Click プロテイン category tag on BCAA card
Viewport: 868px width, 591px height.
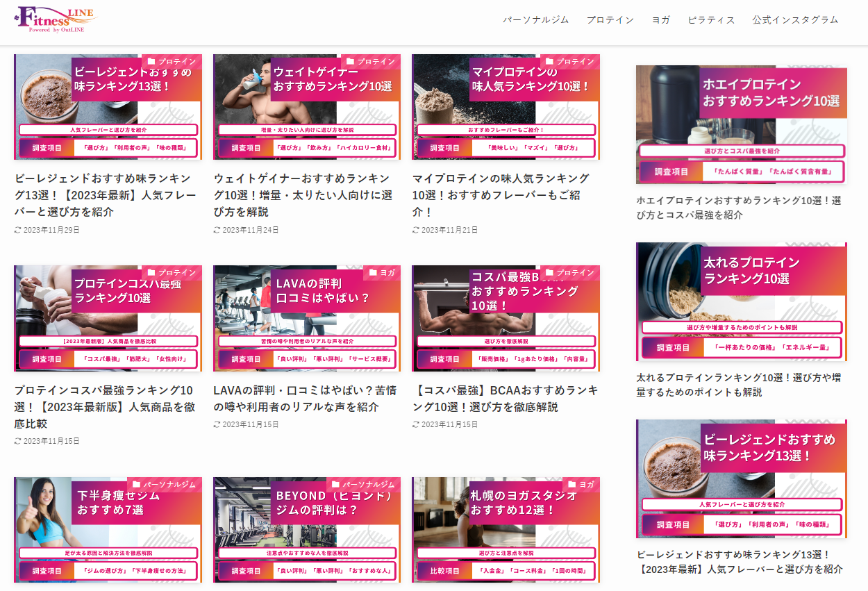[x=569, y=272]
